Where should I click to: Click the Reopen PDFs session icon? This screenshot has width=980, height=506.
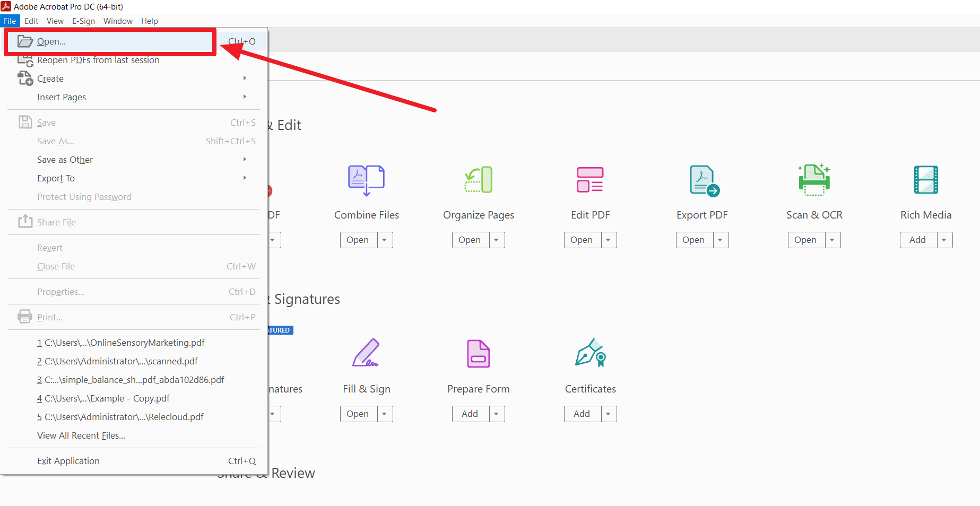coord(25,60)
